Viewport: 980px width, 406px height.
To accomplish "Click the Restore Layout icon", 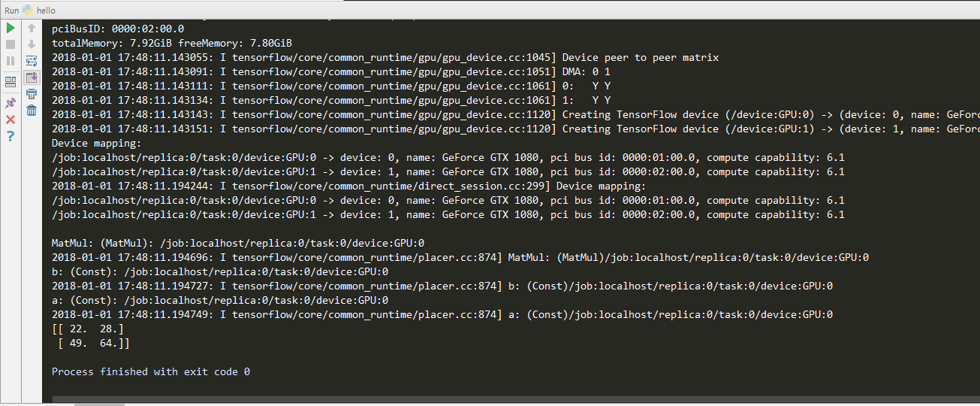I will coord(11,82).
